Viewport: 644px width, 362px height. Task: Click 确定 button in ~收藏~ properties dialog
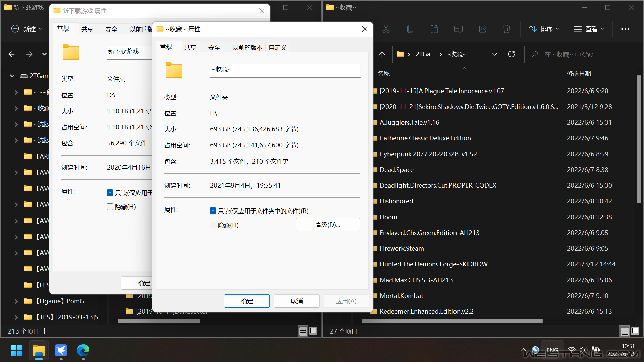click(247, 301)
